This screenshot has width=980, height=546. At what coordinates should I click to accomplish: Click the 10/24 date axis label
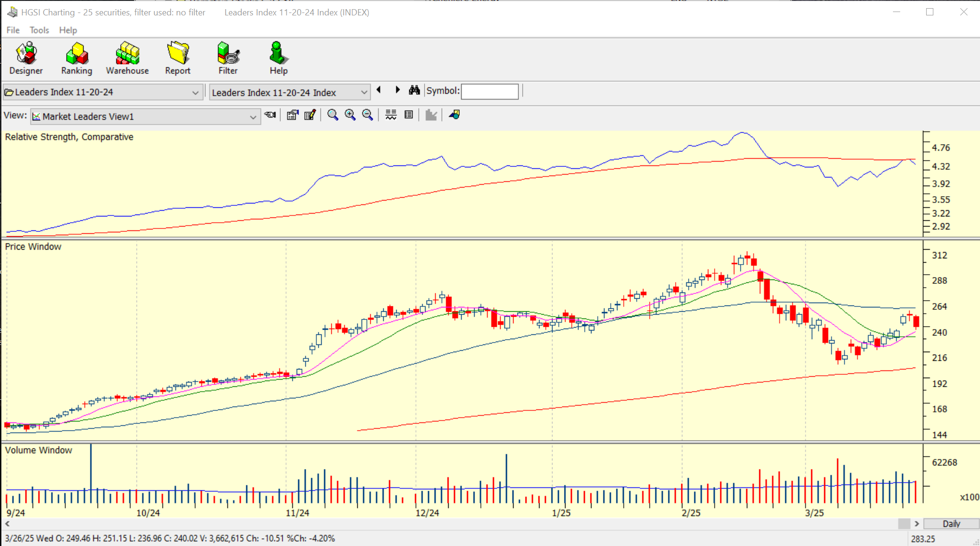tap(148, 513)
